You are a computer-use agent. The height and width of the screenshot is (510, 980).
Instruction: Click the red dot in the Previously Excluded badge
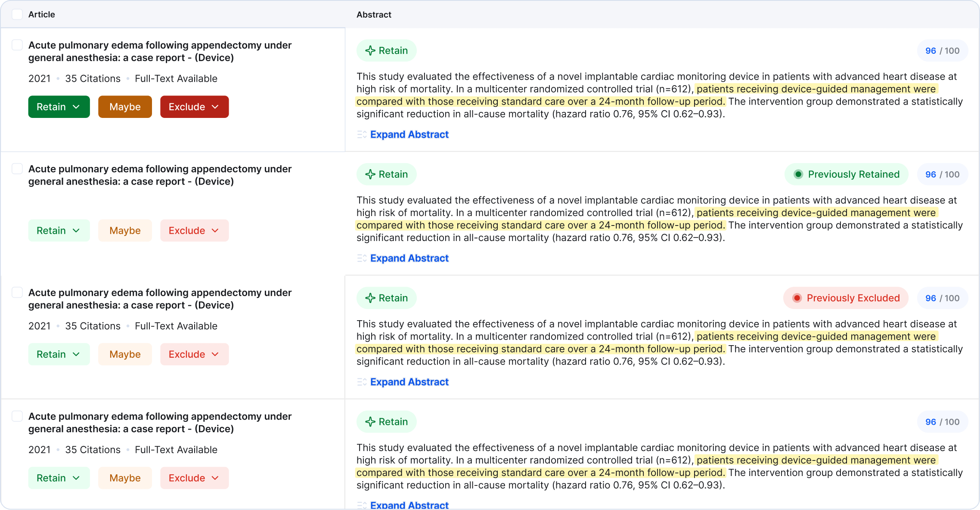pos(797,298)
